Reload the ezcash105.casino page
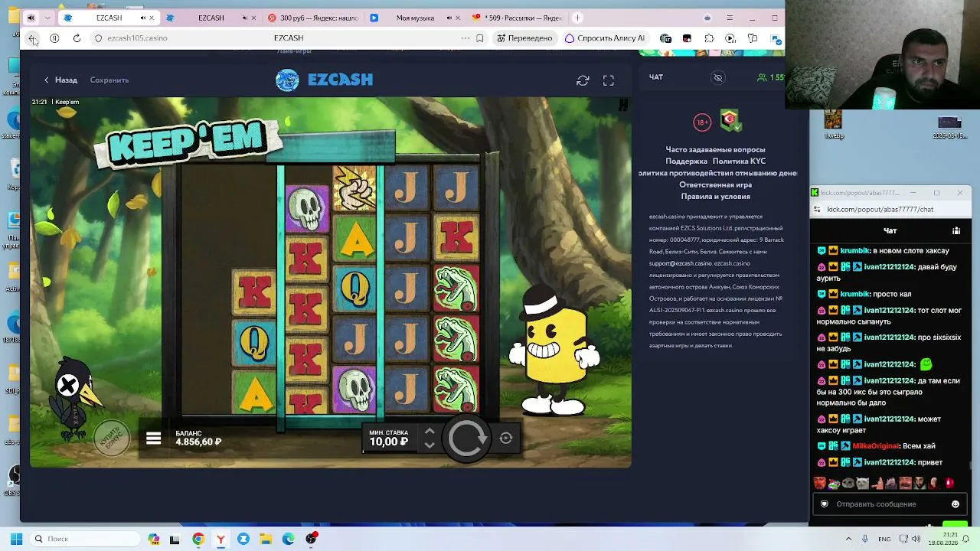The image size is (980, 551). tap(77, 38)
